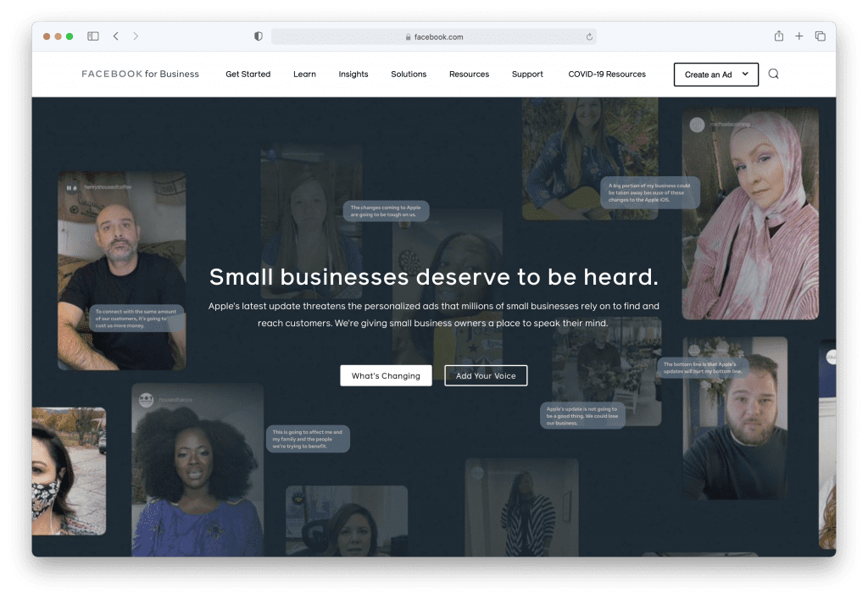This screenshot has width=868, height=599.
Task: Open the video of woman holding guitar
Action: (x=590, y=158)
